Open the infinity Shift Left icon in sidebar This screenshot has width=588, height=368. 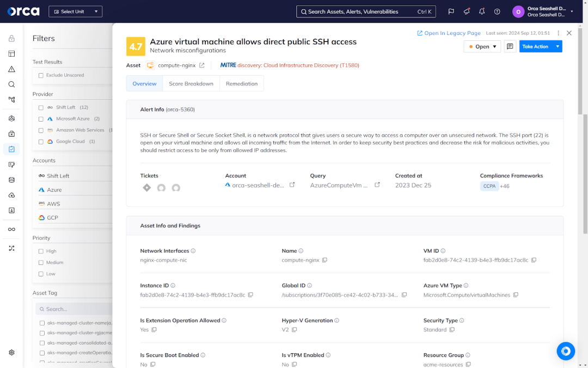pyautogui.click(x=11, y=230)
